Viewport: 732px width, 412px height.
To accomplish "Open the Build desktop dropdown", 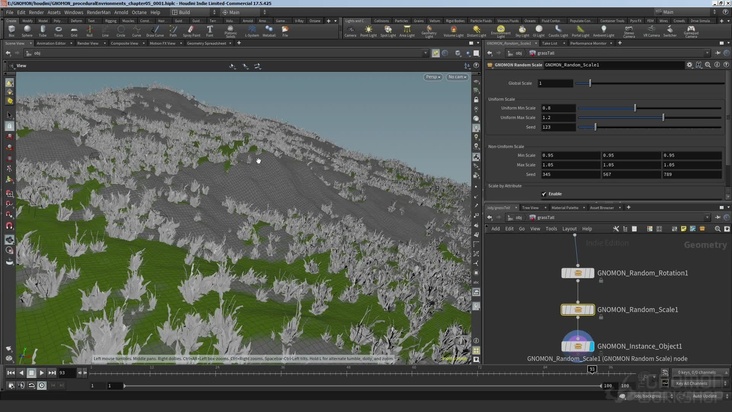I will [193, 12].
